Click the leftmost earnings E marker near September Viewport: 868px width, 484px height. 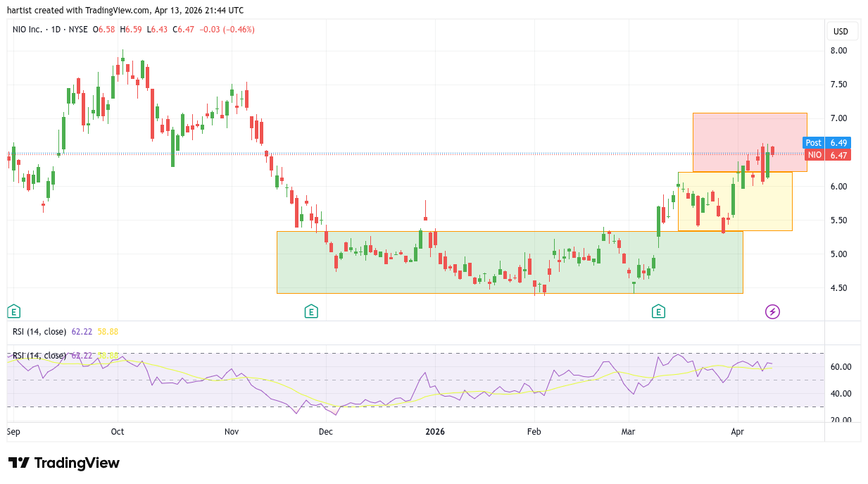[13, 311]
